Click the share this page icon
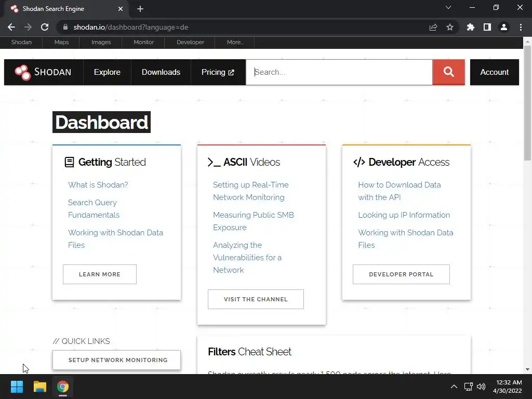The width and height of the screenshot is (532, 399). click(x=433, y=27)
